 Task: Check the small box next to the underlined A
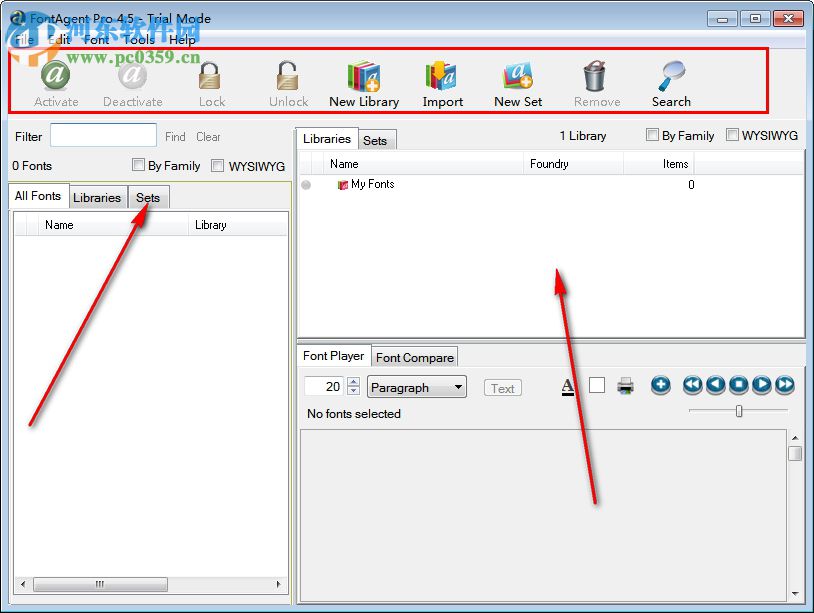coord(596,384)
